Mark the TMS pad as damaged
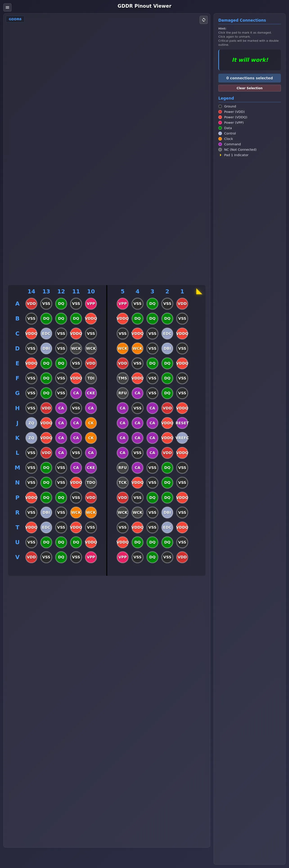The image size is (289, 868). [x=122, y=378]
